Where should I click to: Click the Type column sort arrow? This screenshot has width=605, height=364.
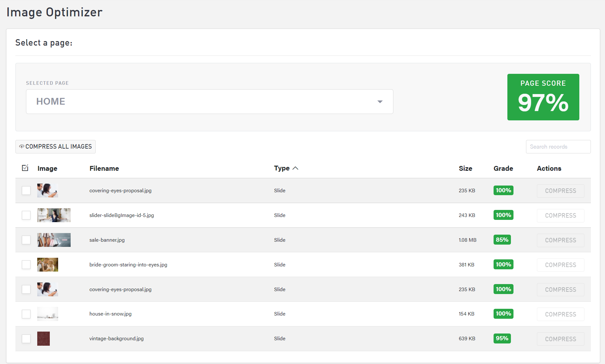click(x=295, y=168)
